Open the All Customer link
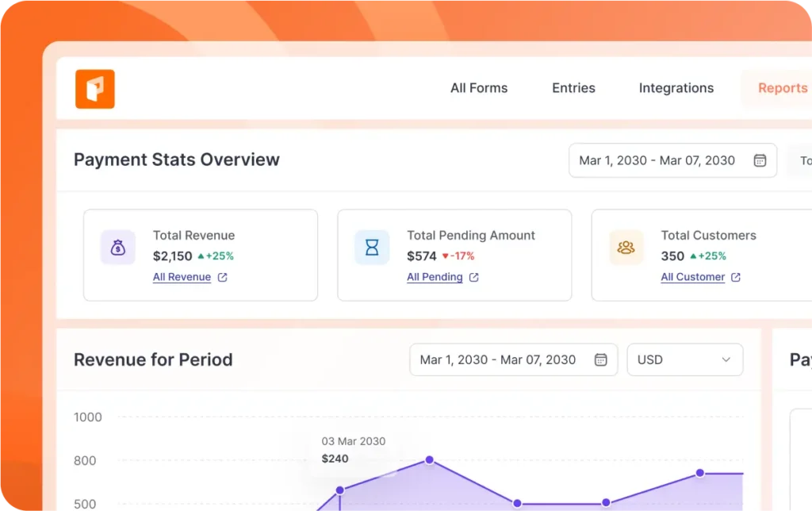Screen dimensions: 812x511 coord(692,278)
